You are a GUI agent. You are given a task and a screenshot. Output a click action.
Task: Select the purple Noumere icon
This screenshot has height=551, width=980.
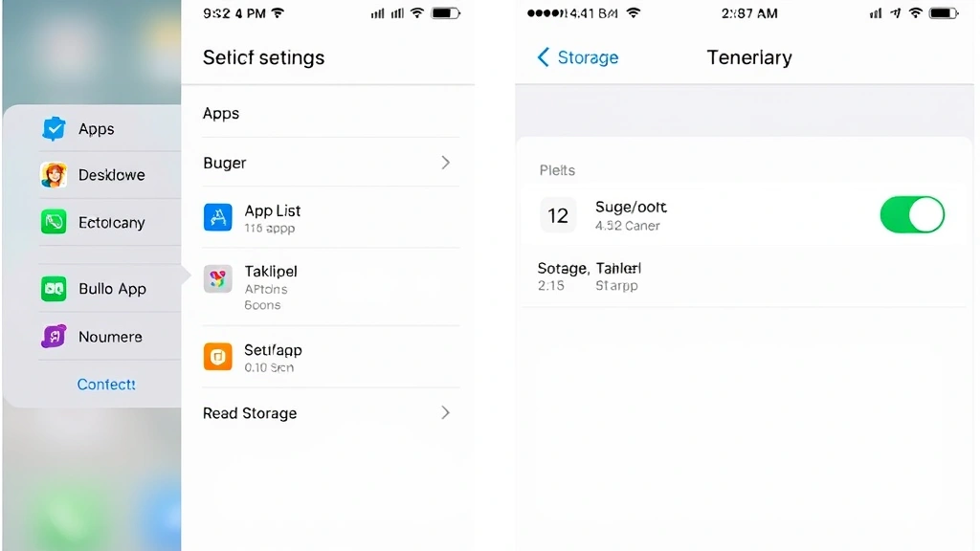pyautogui.click(x=55, y=337)
